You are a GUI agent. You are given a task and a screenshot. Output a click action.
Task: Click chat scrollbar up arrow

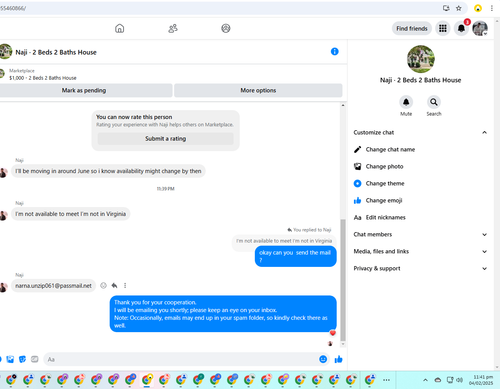[343, 105]
